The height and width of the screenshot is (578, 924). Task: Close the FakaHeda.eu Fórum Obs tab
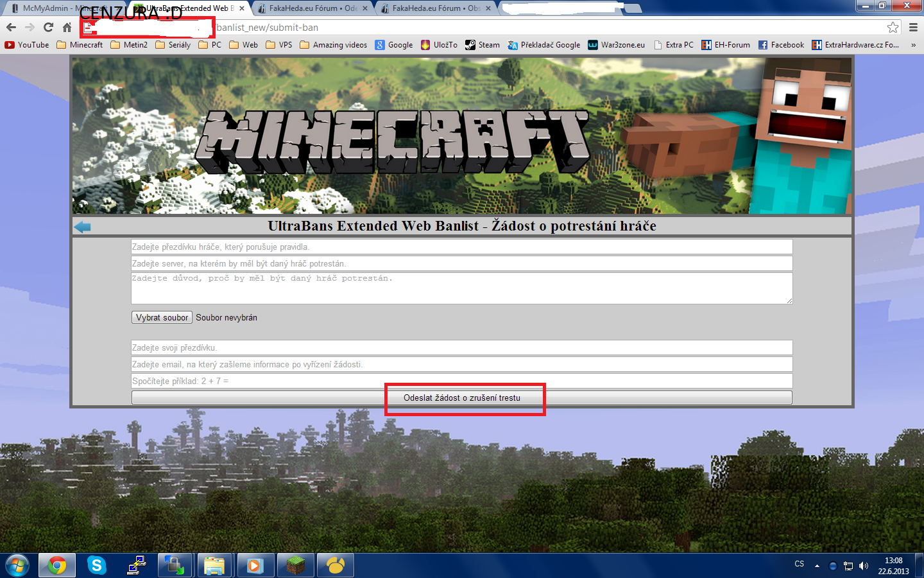click(488, 8)
